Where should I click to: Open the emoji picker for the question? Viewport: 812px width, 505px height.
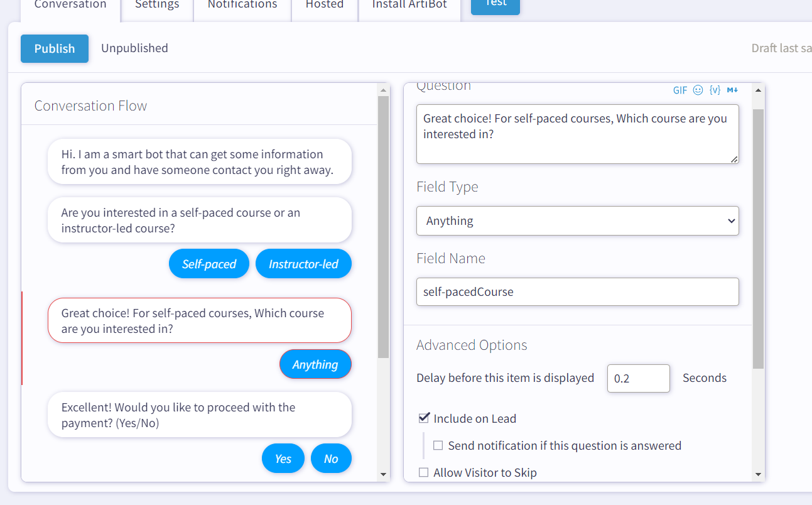698,90
